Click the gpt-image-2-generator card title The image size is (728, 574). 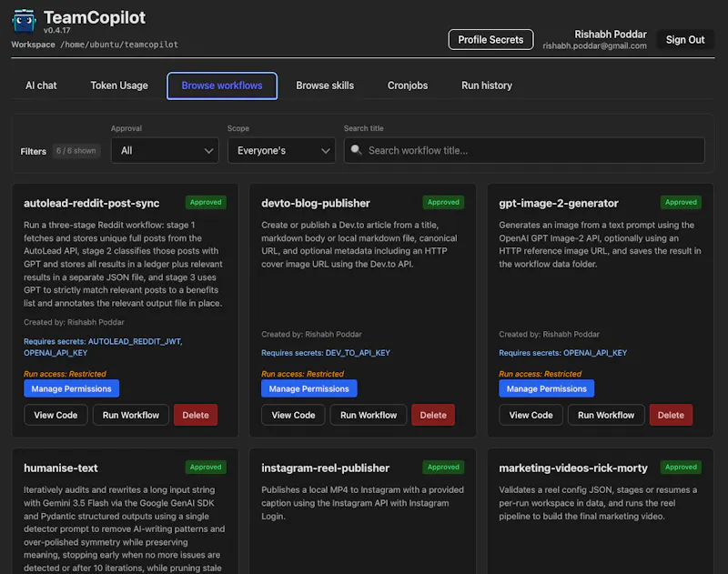click(x=559, y=203)
